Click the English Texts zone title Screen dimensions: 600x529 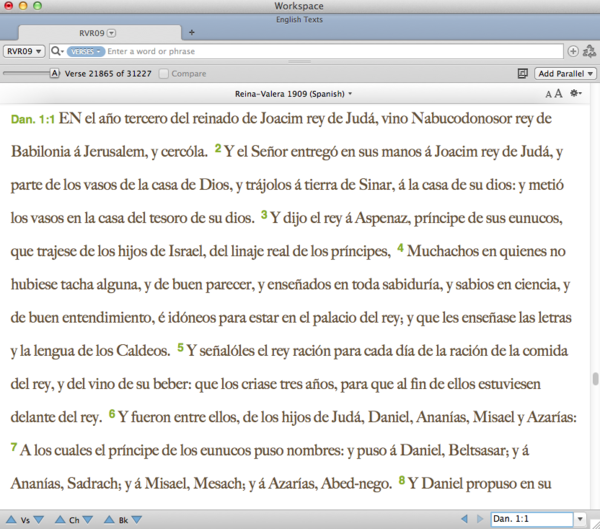click(299, 20)
